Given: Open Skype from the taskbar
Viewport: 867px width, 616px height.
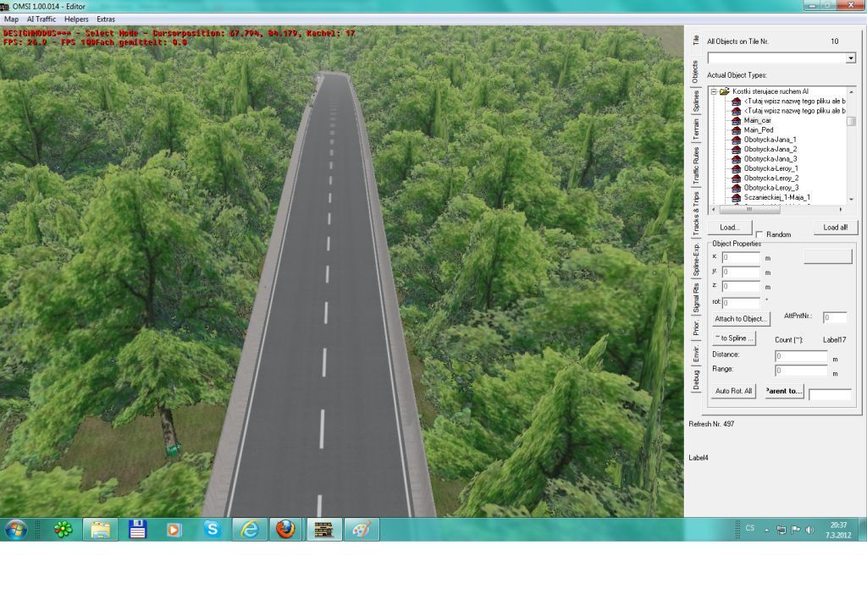Looking at the screenshot, I should click(212, 530).
